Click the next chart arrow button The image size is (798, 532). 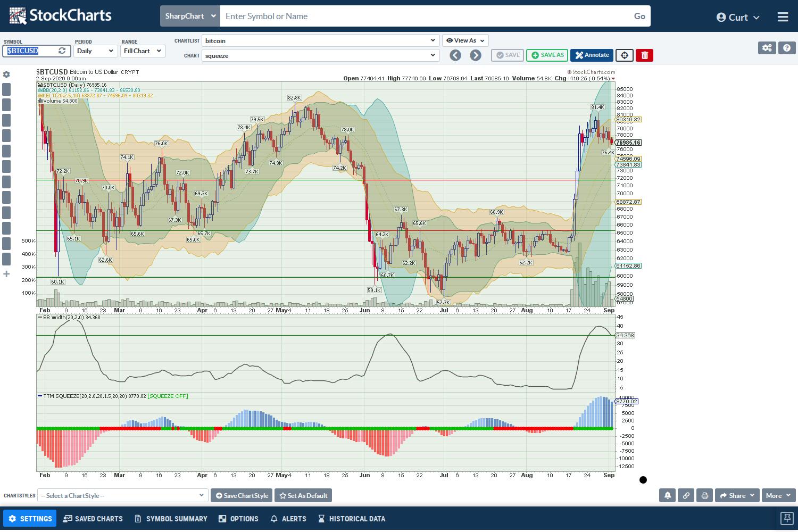pyautogui.click(x=476, y=55)
